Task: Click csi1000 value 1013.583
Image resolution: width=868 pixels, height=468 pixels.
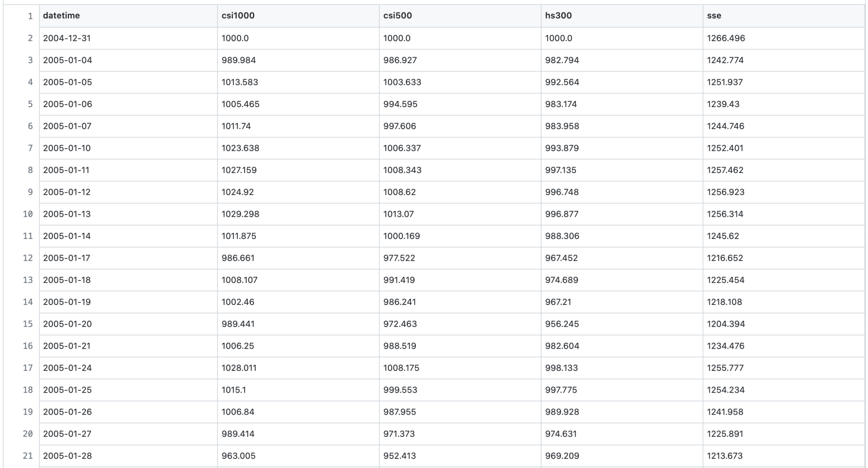Action: (240, 82)
